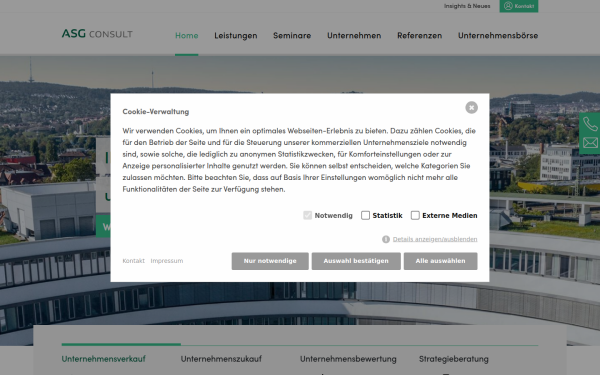Screen dimensions: 600x375
Task: Open the Unternehmen menu
Action: [354, 36]
